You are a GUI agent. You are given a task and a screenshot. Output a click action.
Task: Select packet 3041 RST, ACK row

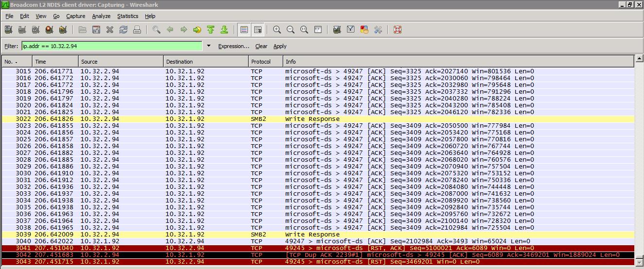point(318,248)
